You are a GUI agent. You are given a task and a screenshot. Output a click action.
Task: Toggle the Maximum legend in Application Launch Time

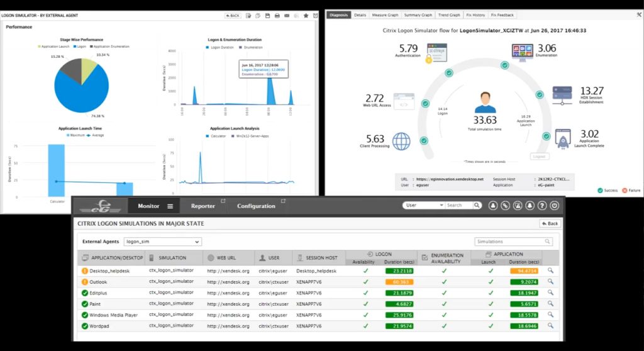75,135
